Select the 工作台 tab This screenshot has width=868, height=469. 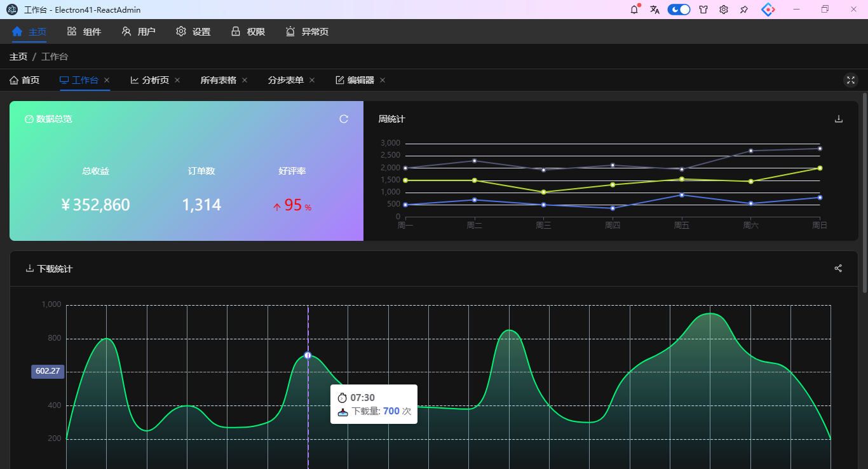coord(79,80)
